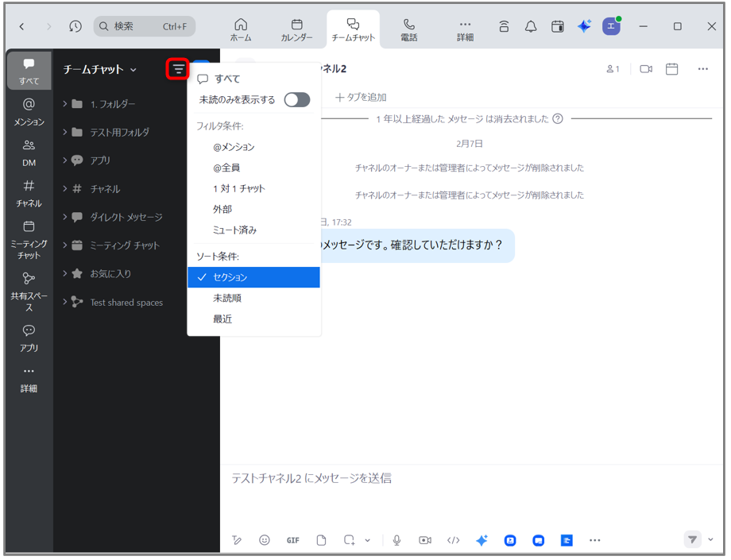Filter by @メンション
Viewport: 731px width, 560px height.
[253, 147]
